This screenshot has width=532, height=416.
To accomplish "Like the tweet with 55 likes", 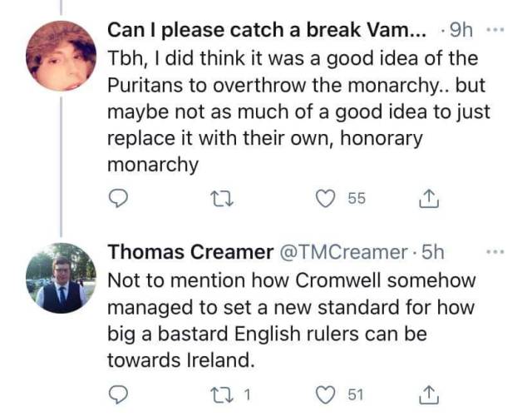I will click(328, 198).
